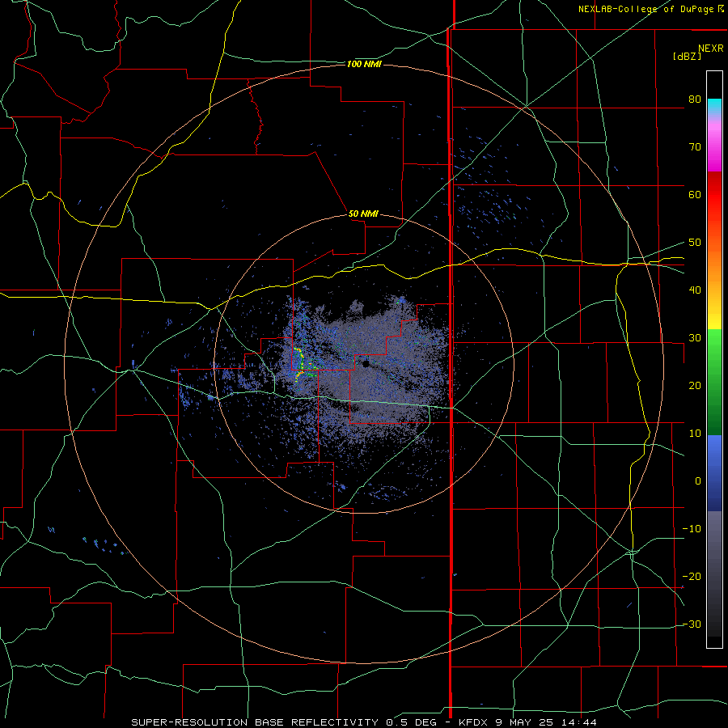The image size is (728, 728).
Task: Click the blue segment of the color bar
Action: tap(714, 472)
